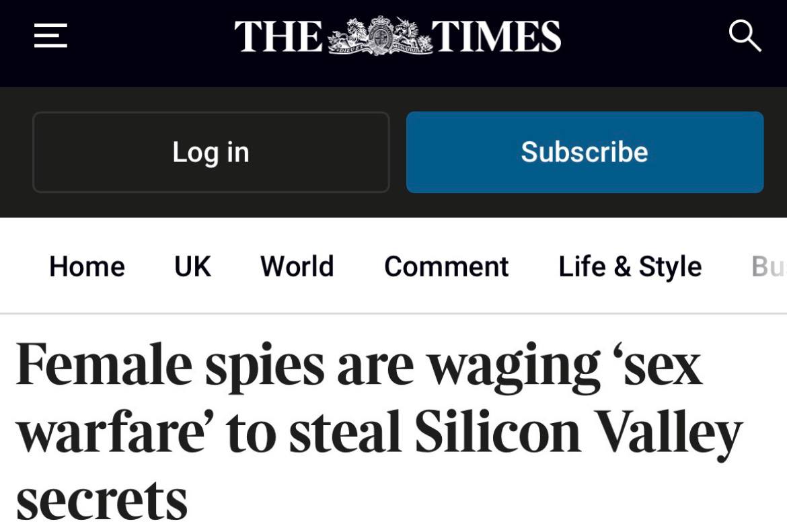Screen dimensions: 787x532
Task: Open the Life & Style section
Action: click(630, 266)
